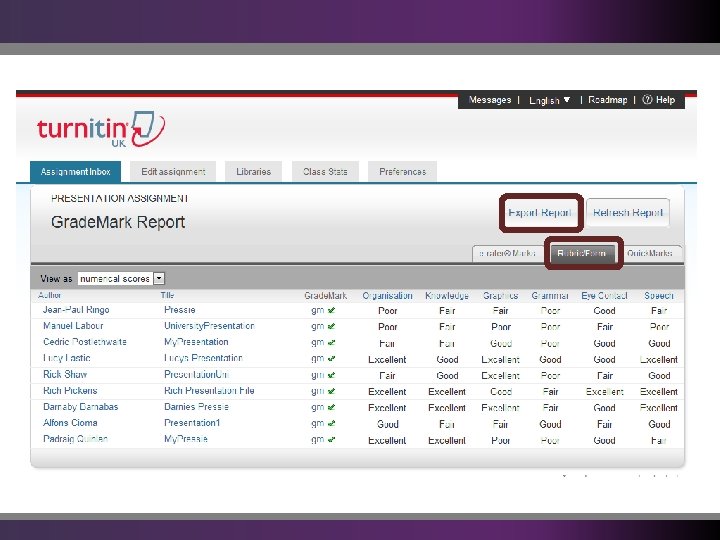Sort by Graphics column header
Viewport: 720px width, 540px height.
[501, 296]
